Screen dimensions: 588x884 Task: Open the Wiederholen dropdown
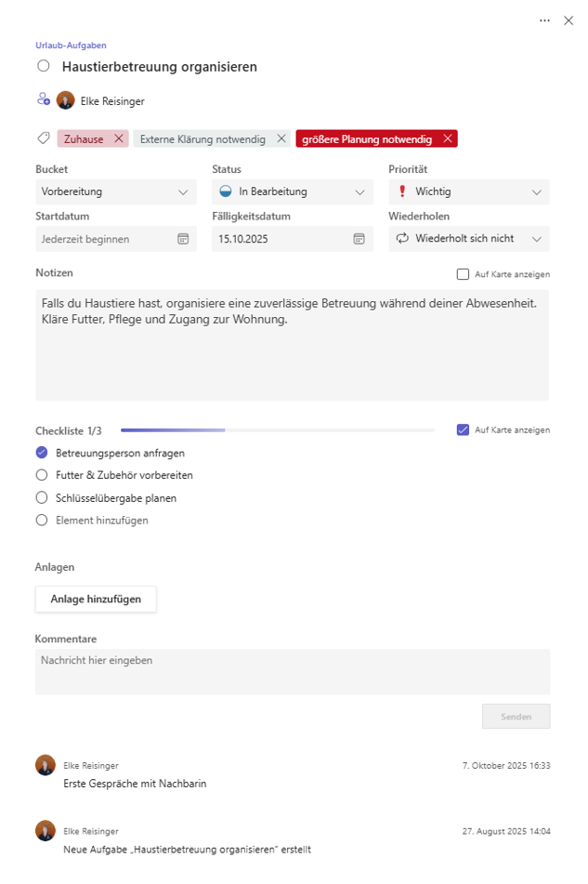point(468,239)
